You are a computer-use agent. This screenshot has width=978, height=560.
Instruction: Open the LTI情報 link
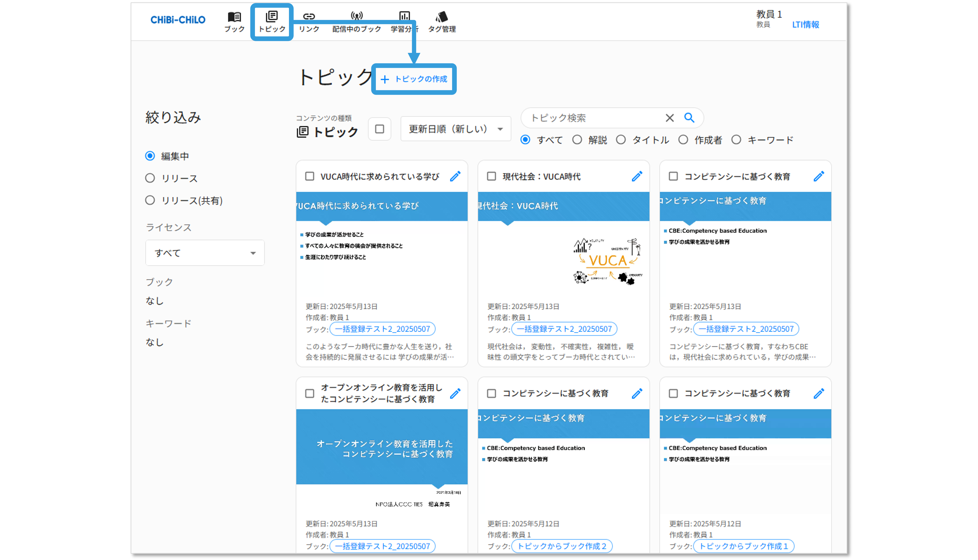[805, 25]
